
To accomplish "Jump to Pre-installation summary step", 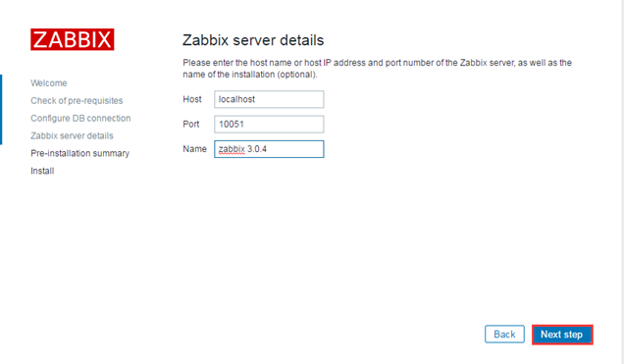I will tap(80, 153).
